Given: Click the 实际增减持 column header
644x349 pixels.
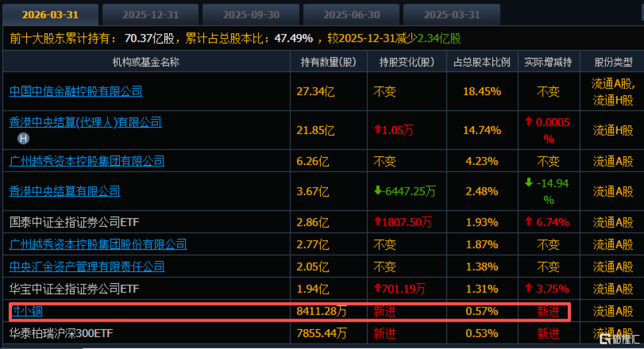Looking at the screenshot, I should [x=548, y=62].
